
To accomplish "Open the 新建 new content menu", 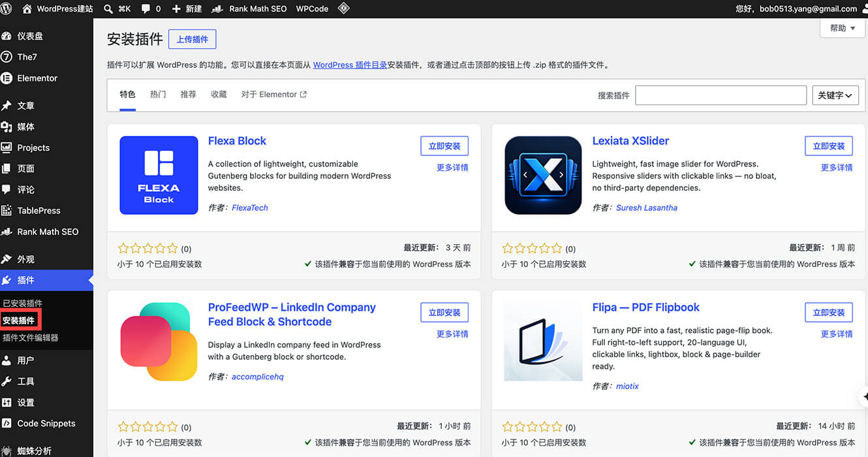I will (187, 9).
